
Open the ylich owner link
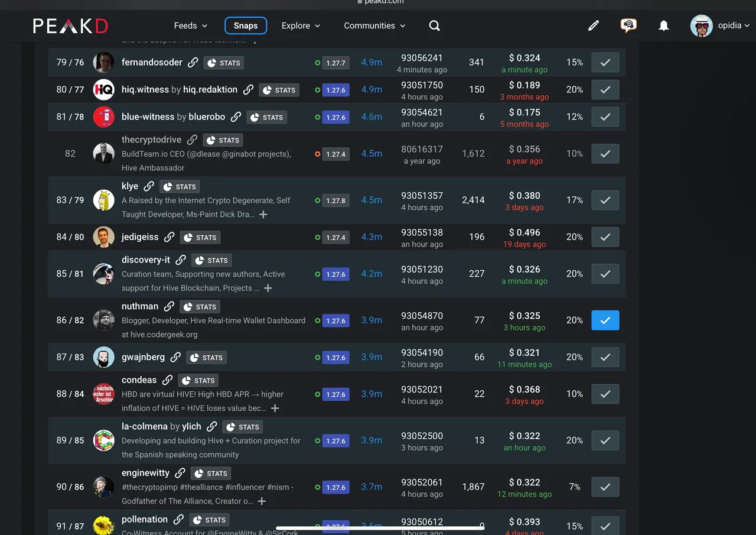pyautogui.click(x=191, y=426)
